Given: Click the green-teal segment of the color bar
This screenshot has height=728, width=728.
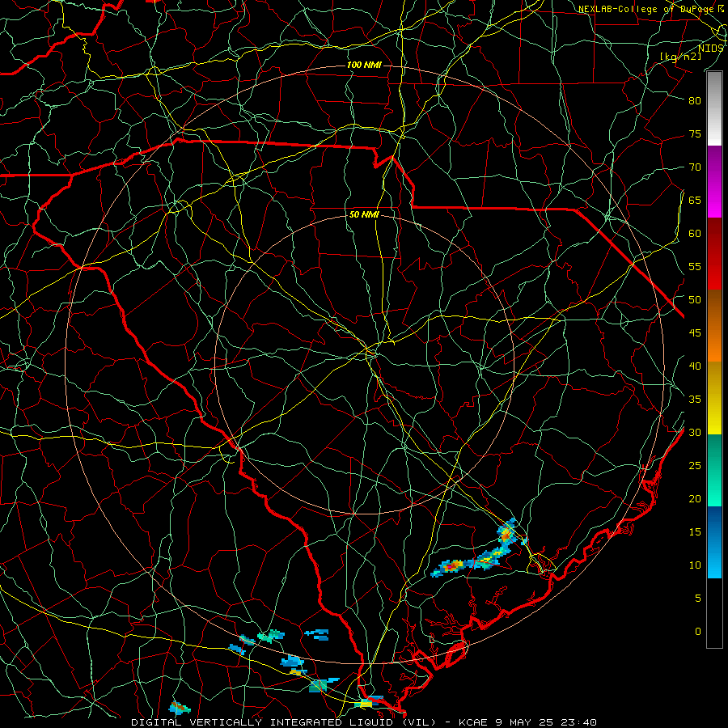Looking at the screenshot, I should point(714,470).
